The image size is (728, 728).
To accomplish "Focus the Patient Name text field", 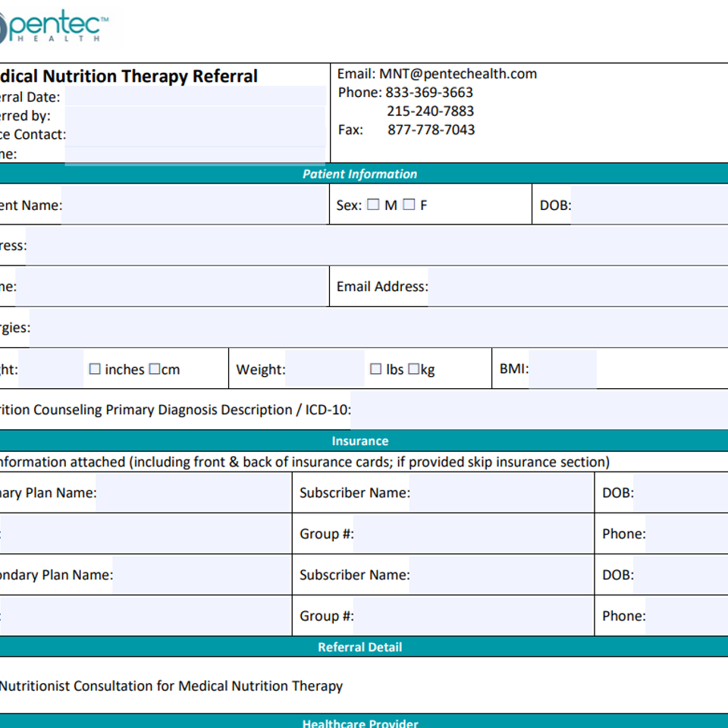I will tap(193, 206).
